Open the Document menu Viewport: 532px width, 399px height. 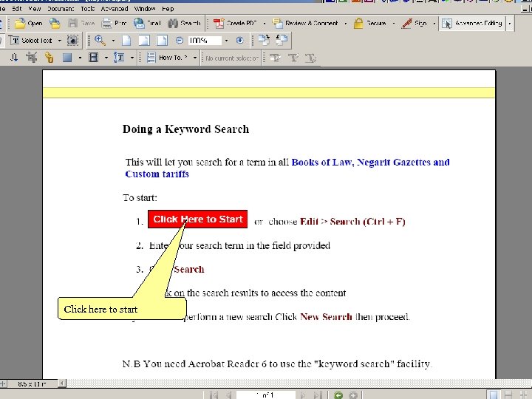click(61, 9)
